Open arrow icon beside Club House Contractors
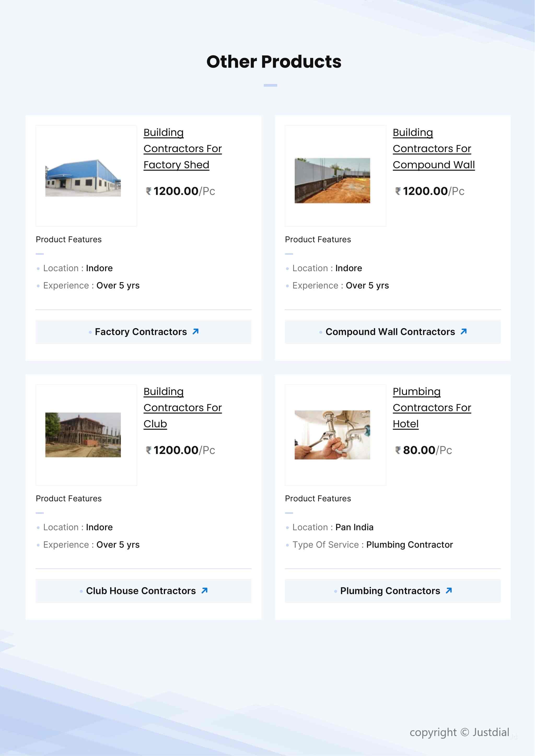 pos(204,590)
